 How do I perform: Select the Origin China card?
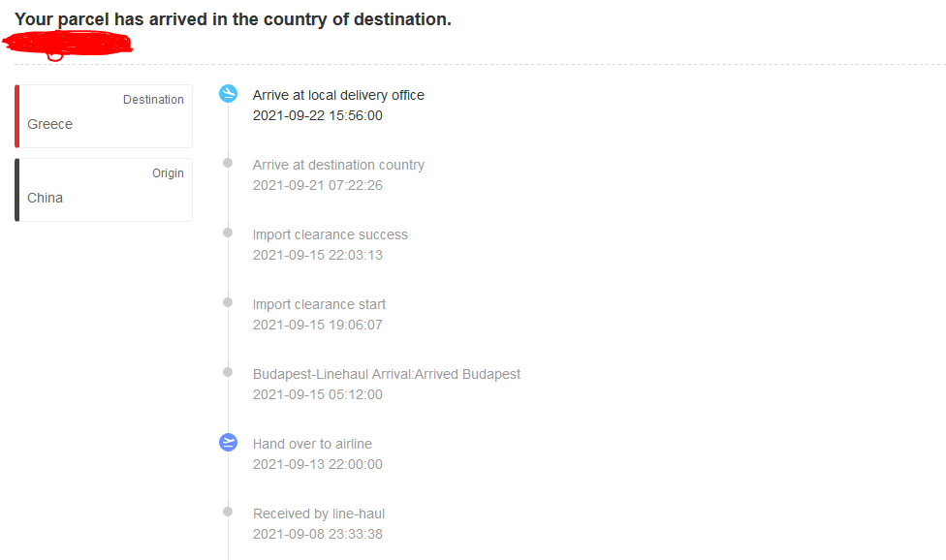pos(104,189)
